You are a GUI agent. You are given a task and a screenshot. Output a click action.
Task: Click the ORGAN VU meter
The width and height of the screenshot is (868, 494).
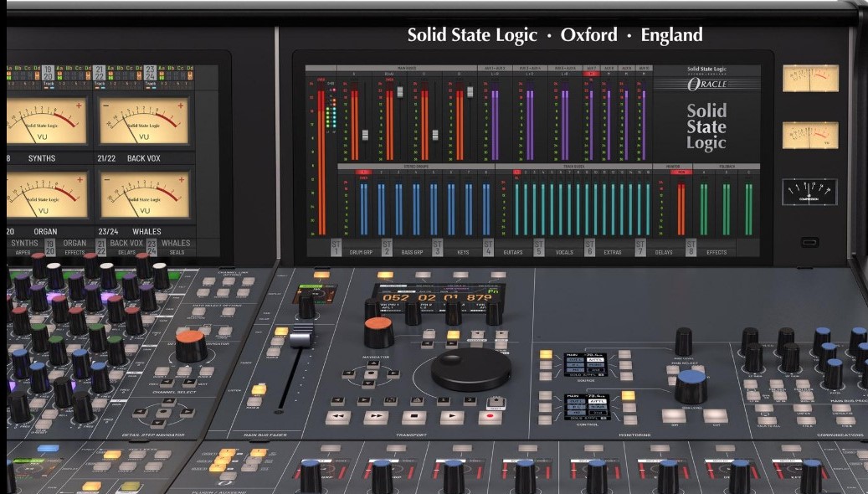click(47, 194)
